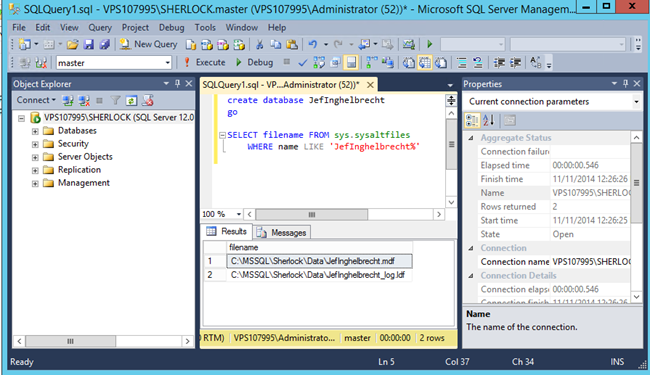Open the 100 % zoom dropdown
Screen dimensions: 650x375
click(239, 214)
